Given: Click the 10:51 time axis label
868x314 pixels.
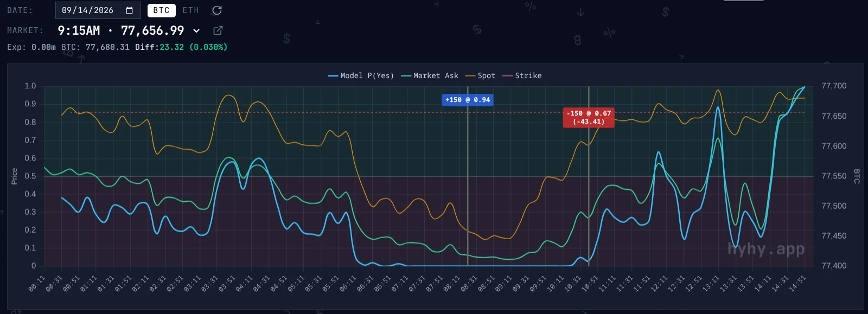Looking at the screenshot, I should pyautogui.click(x=590, y=284).
